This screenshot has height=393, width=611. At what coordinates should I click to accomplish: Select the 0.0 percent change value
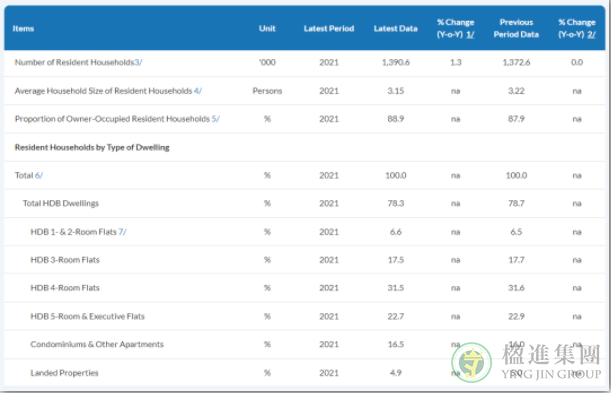click(x=577, y=62)
